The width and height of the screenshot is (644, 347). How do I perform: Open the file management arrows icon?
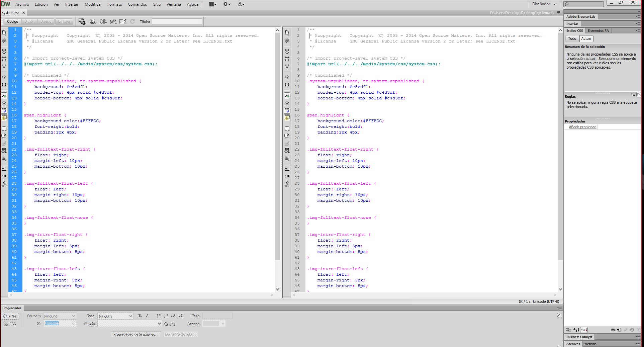[103, 21]
